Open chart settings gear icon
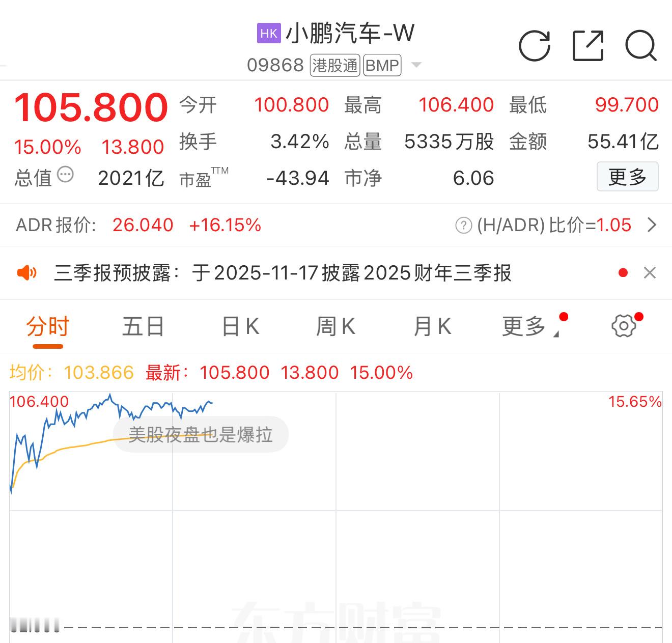Image resolution: width=672 pixels, height=643 pixels. [x=624, y=326]
